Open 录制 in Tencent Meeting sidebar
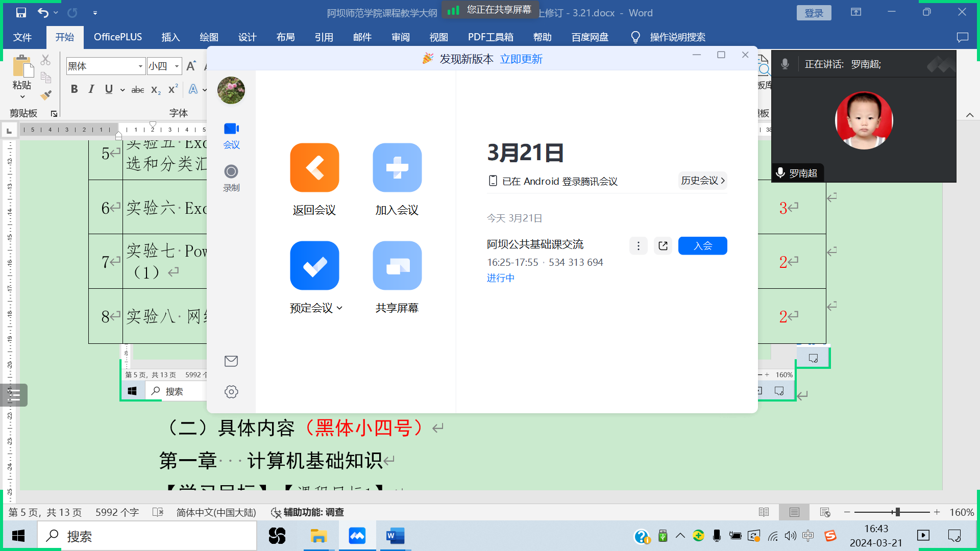 coord(231,179)
